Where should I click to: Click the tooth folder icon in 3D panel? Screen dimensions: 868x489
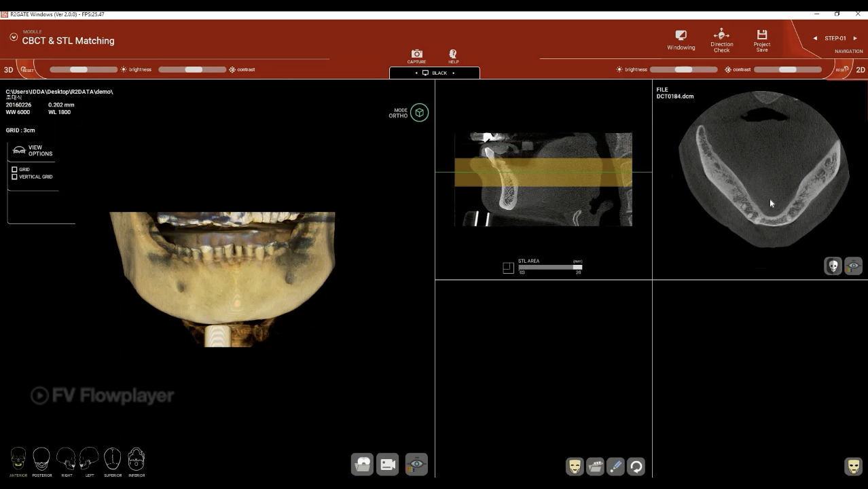[x=362, y=464]
